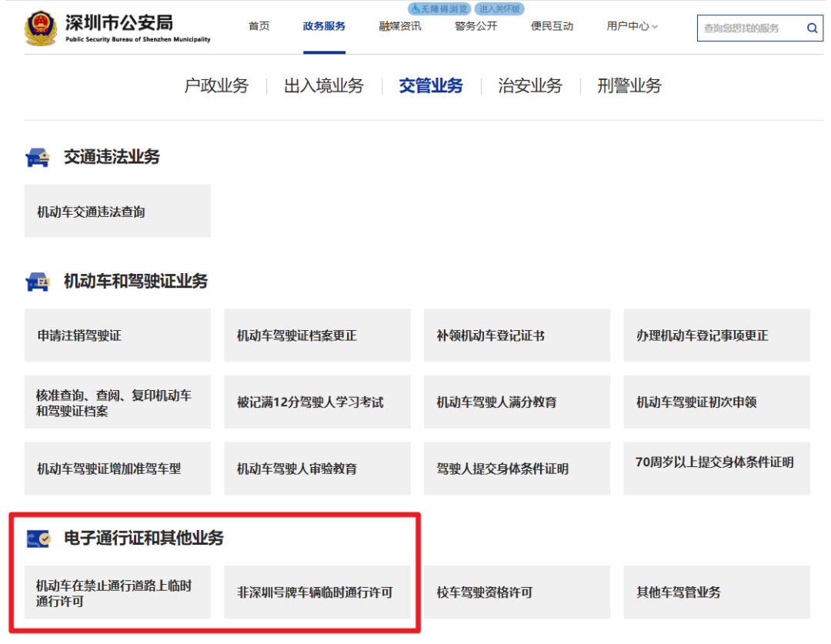Image resolution: width=831 pixels, height=644 pixels.
Task: Open the 治安业务 section
Action: (x=529, y=85)
